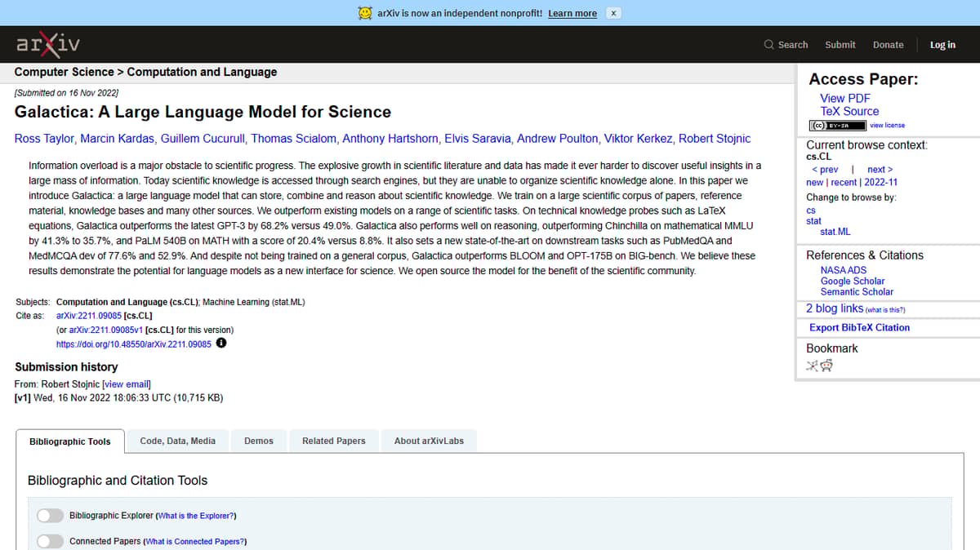Open Semantic Scholar link
980x550 pixels.
857,291
